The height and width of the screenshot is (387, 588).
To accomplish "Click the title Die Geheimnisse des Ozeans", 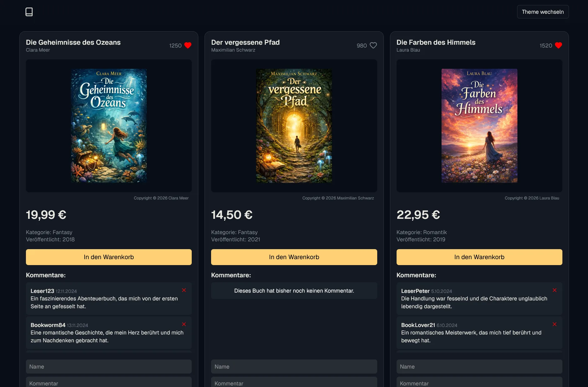I will click(x=73, y=42).
